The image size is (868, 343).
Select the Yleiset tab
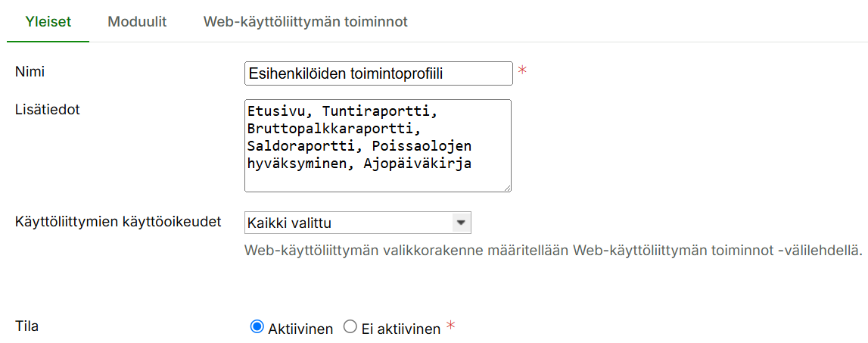pos(48,22)
